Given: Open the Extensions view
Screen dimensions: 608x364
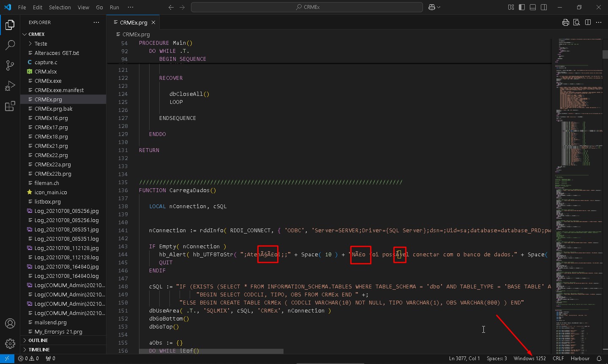Looking at the screenshot, I should [10, 106].
